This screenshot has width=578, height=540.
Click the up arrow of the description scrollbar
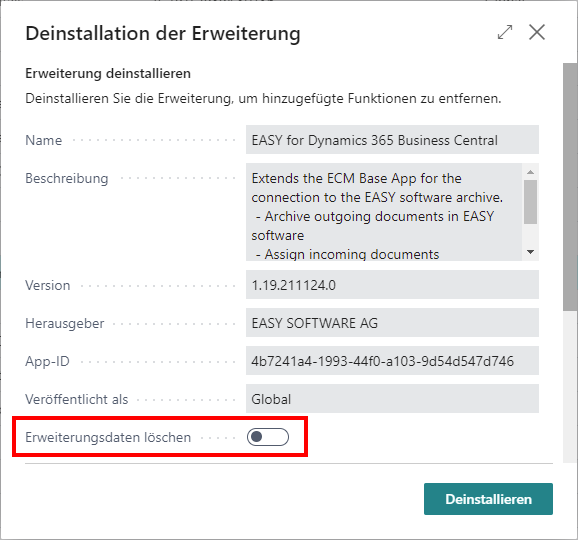click(x=530, y=172)
